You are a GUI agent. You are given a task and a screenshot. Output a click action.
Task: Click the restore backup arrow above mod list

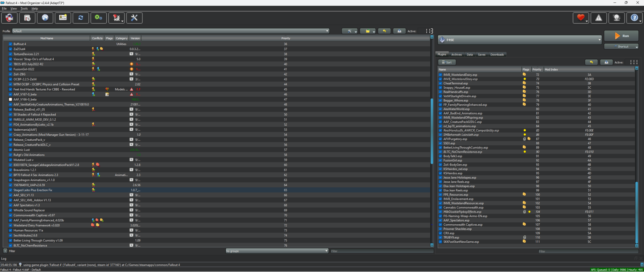384,31
